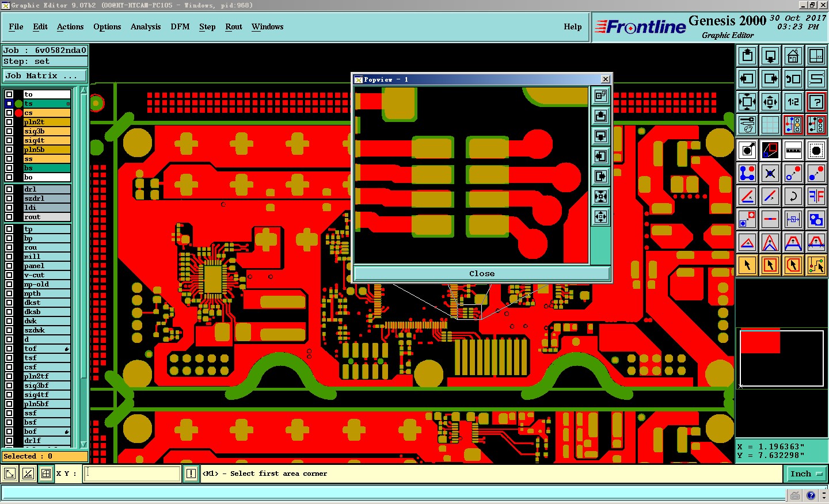This screenshot has height=504, width=829.
Task: Click the mirror feature FF icon
Action: pos(816,196)
